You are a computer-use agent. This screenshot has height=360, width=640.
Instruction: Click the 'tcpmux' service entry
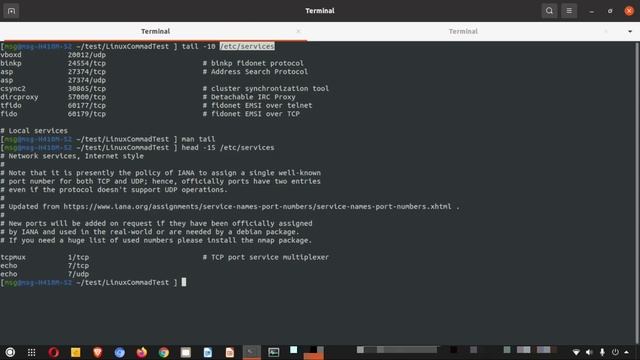click(13, 257)
